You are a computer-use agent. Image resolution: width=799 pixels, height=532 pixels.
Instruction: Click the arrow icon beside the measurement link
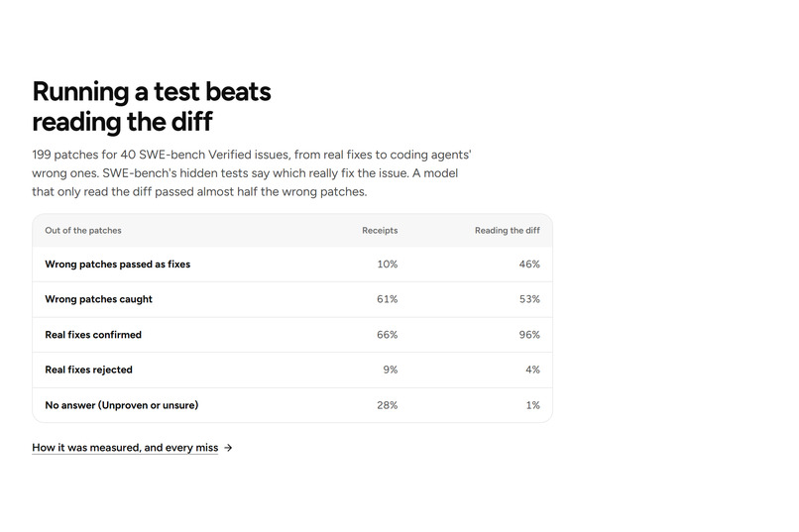228,448
